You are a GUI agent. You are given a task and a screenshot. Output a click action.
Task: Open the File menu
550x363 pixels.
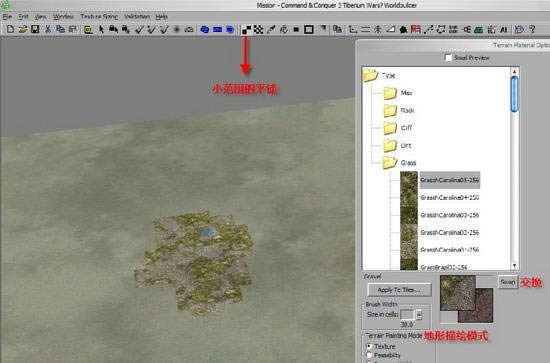tap(7, 16)
